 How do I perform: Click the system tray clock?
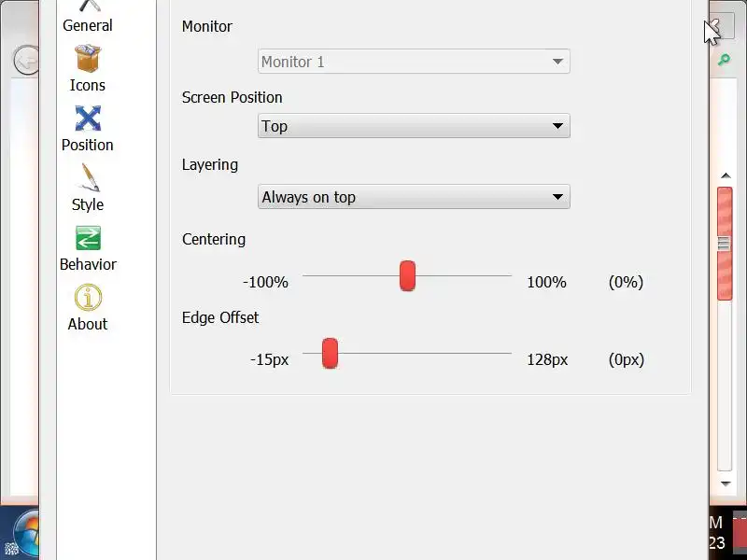point(716,533)
